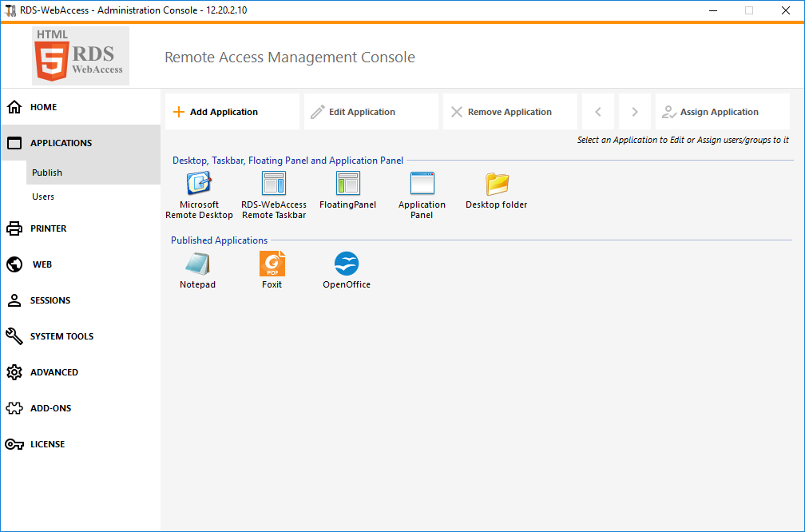Minimize the Administration Console window

(712, 10)
